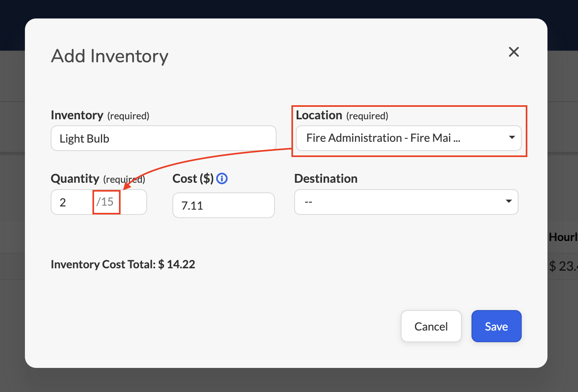Cancel adding inventory
578x392 pixels.
[x=431, y=326]
